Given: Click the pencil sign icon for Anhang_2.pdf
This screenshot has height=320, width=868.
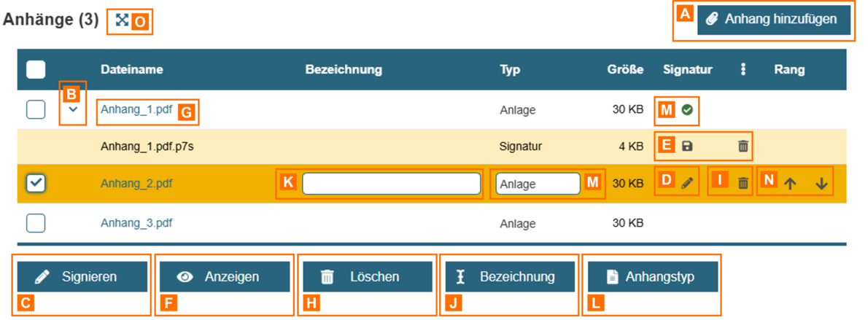Looking at the screenshot, I should pos(687,183).
